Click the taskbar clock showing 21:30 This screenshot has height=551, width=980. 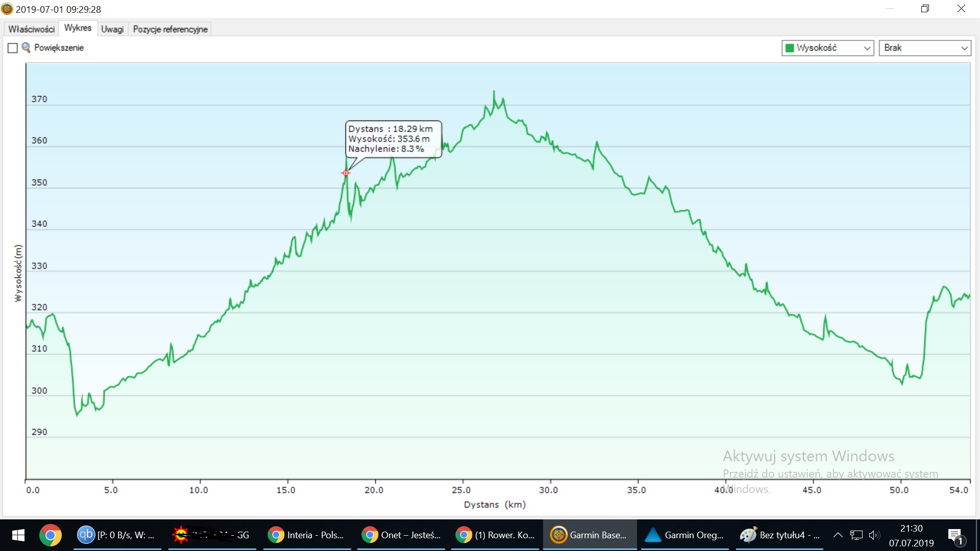point(911,535)
